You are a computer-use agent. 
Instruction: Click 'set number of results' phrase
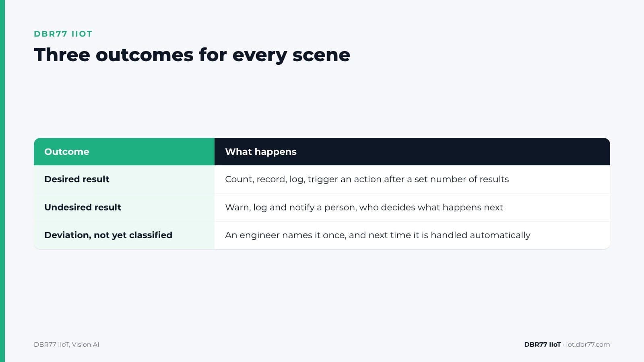pyautogui.click(x=462, y=179)
